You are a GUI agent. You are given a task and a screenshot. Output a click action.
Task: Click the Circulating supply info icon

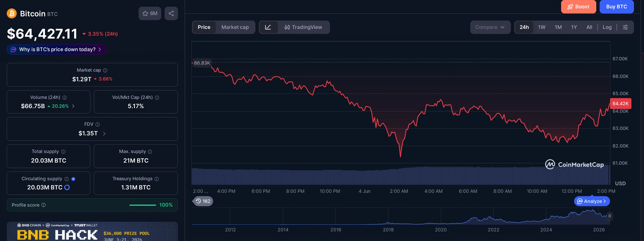coord(66,179)
